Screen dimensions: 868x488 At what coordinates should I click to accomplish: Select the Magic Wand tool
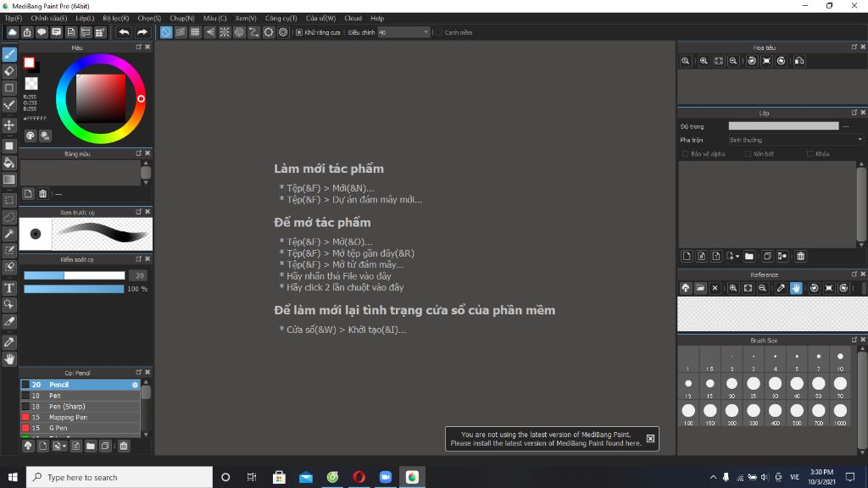point(9,234)
